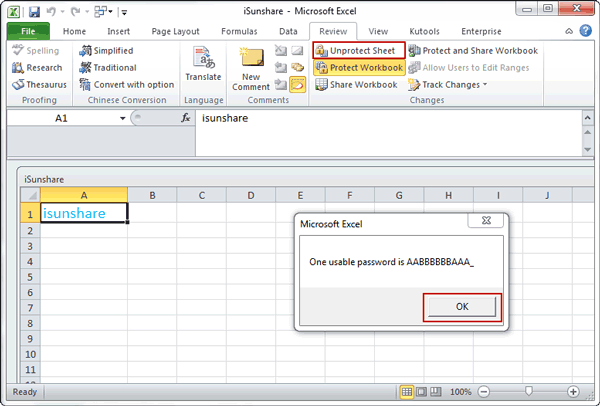
Task: Open the View ribbon tab
Action: tap(378, 31)
